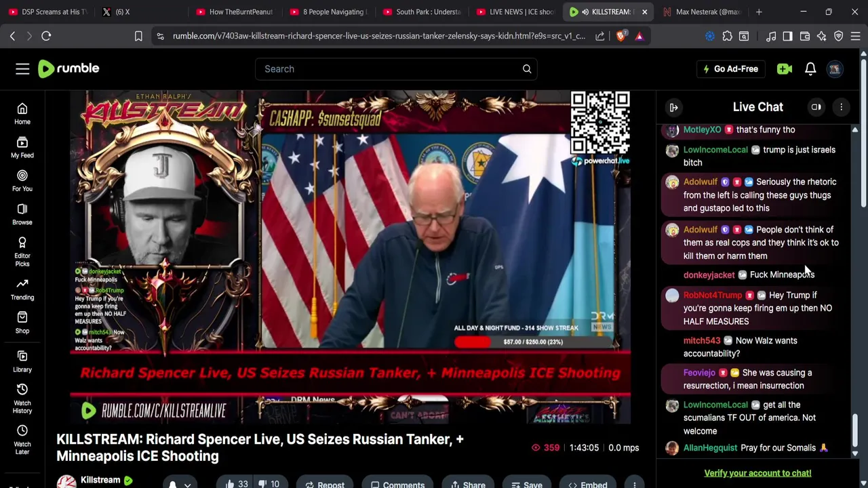The width and height of the screenshot is (868, 488).
Task: Like the video (33 thumbs up)
Action: [x=236, y=484]
